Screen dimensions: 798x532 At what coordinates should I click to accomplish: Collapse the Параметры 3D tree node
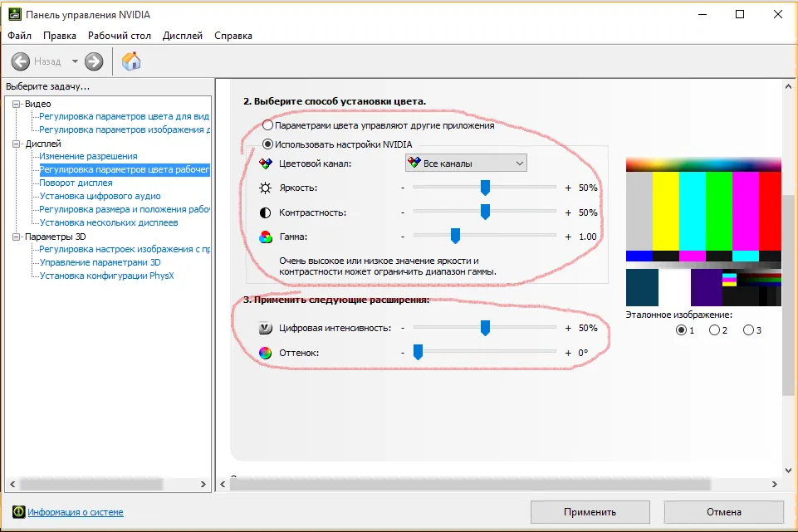coord(17,237)
